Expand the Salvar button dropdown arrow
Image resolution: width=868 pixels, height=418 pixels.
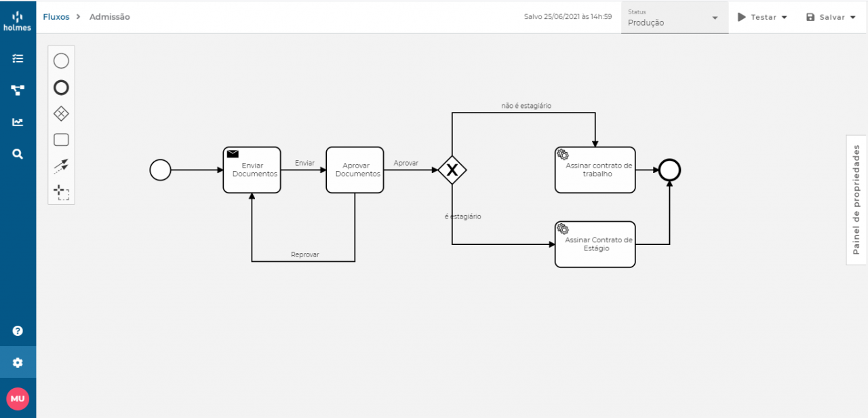click(852, 17)
